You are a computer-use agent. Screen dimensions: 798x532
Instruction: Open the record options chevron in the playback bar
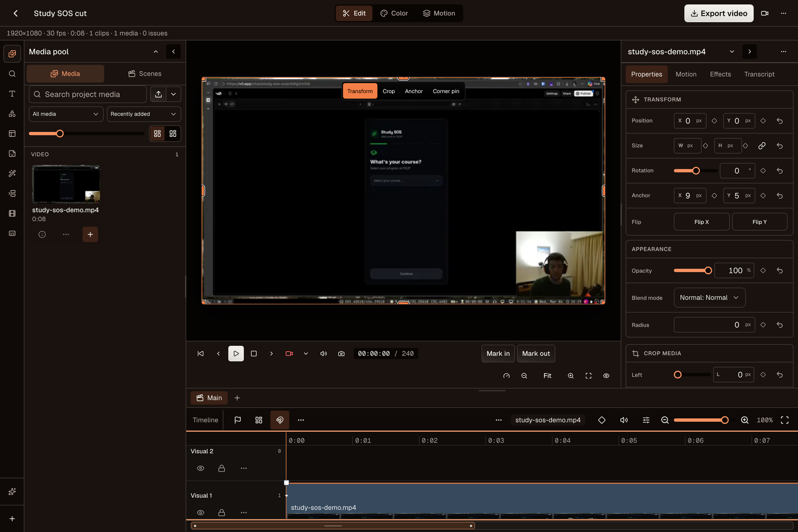click(x=306, y=354)
